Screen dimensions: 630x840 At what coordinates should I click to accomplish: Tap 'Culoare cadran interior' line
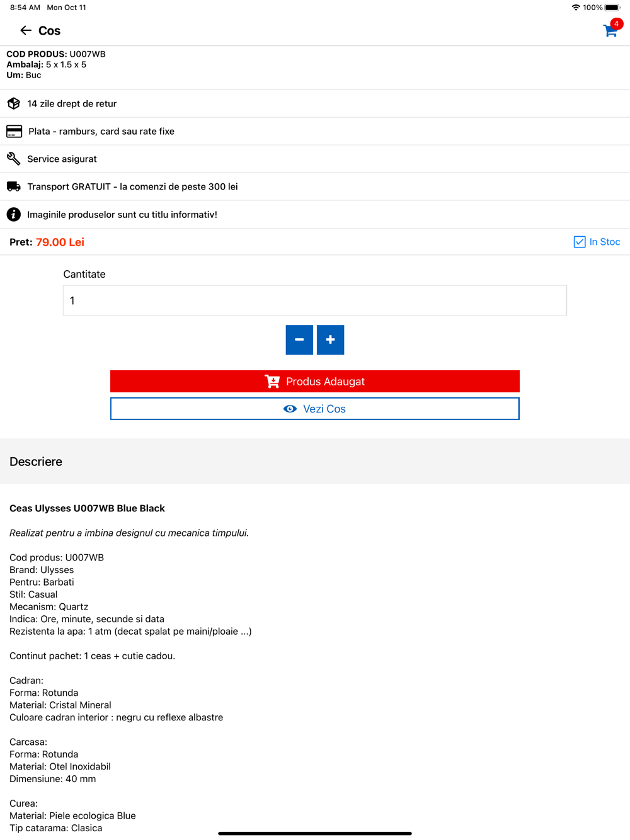(x=116, y=717)
